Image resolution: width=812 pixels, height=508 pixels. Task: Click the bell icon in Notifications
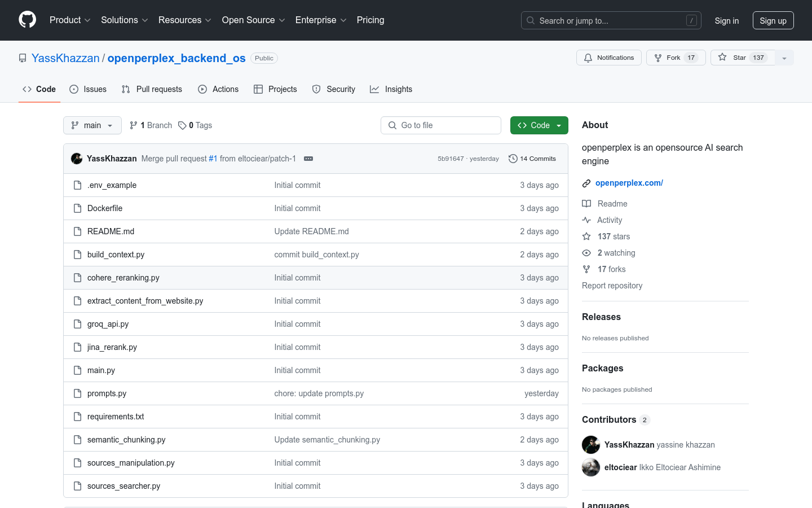click(x=588, y=58)
